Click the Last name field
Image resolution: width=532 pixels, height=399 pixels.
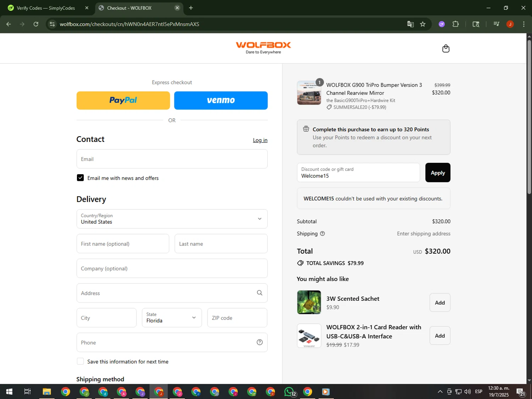[221, 244]
